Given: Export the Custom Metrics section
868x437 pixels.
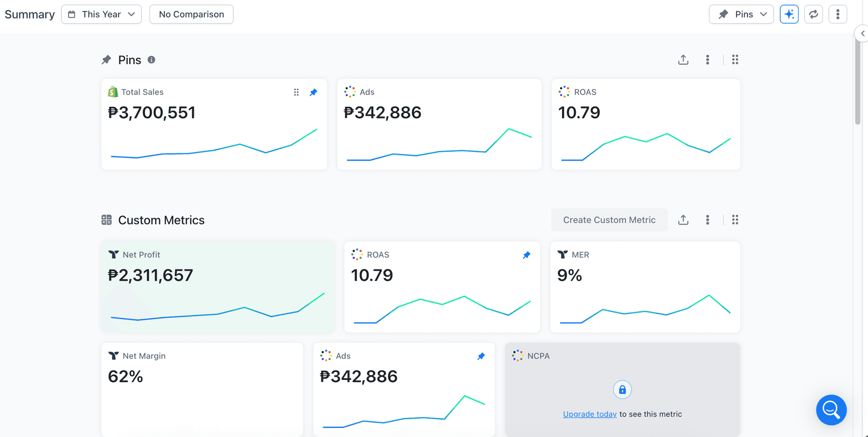Looking at the screenshot, I should coord(683,220).
